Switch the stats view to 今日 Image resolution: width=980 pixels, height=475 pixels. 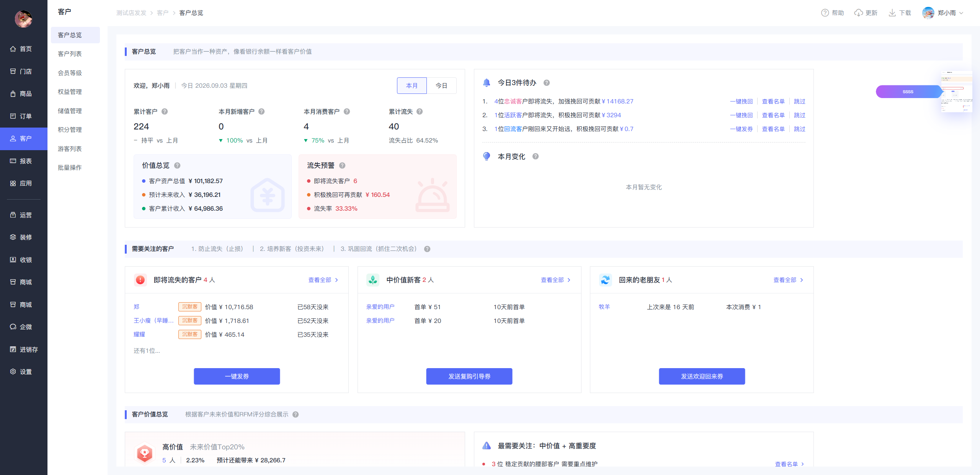click(441, 86)
